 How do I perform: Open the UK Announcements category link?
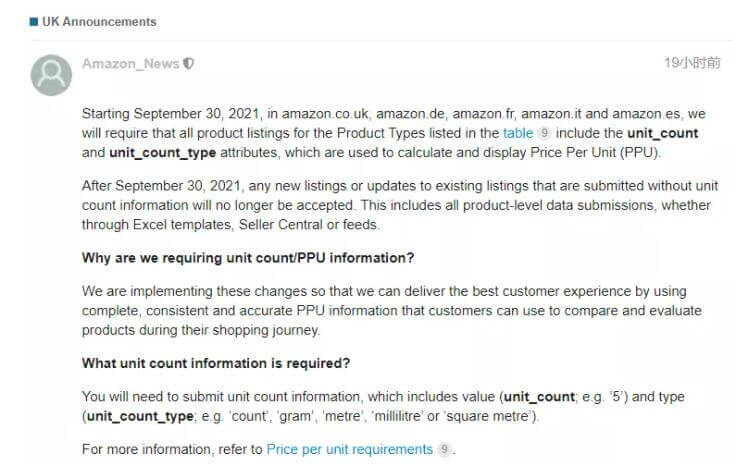[99, 22]
